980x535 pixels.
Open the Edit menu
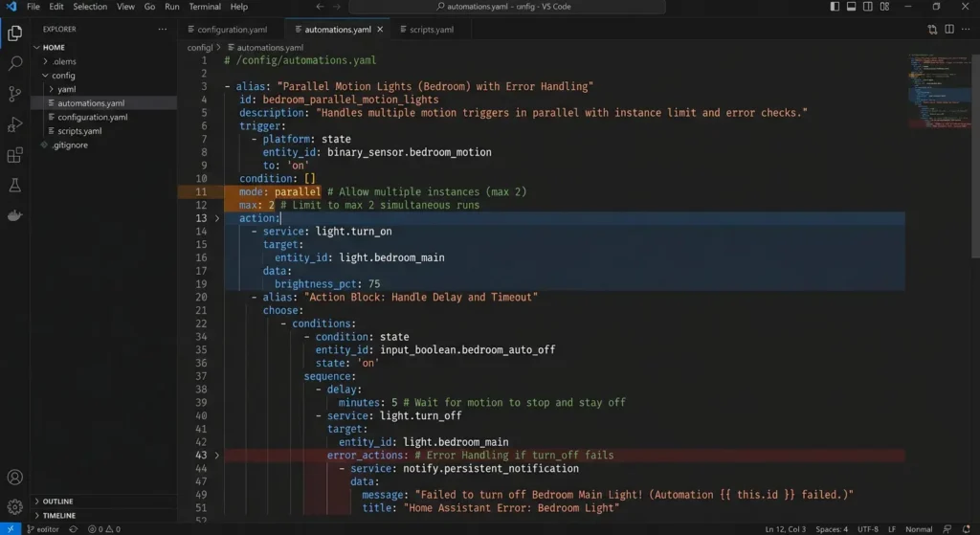click(x=56, y=7)
